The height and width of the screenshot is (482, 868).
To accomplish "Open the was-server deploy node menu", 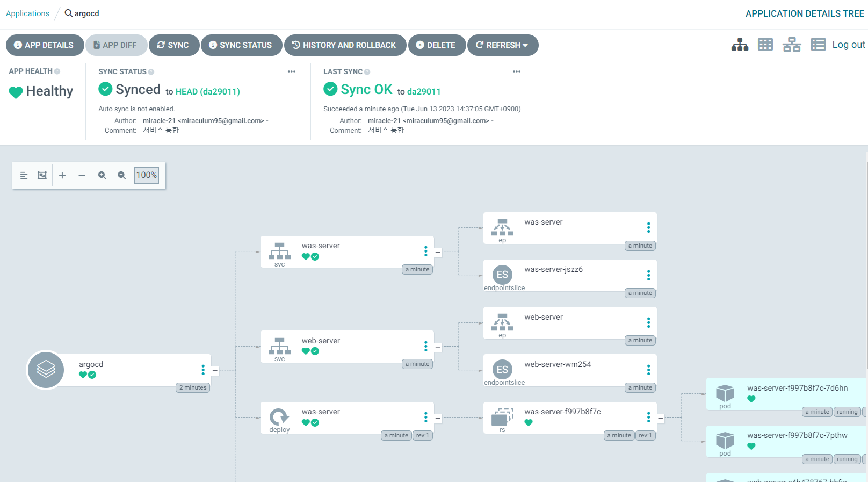I will tap(426, 417).
